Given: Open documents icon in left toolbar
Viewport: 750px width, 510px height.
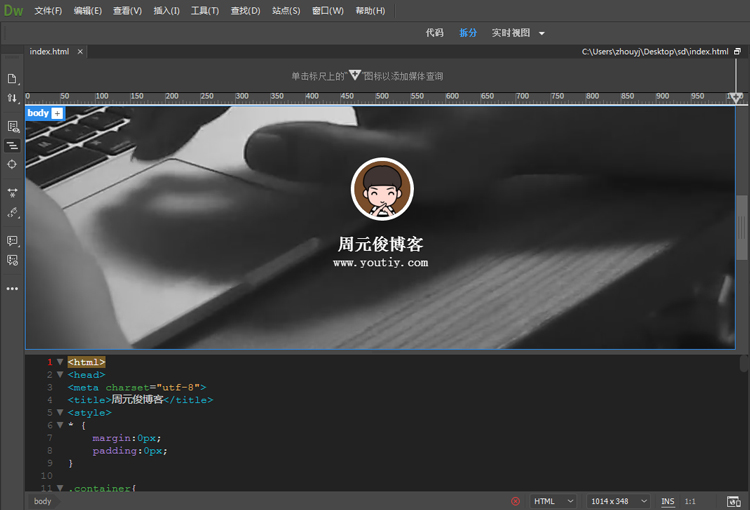Looking at the screenshot, I should coord(12,78).
